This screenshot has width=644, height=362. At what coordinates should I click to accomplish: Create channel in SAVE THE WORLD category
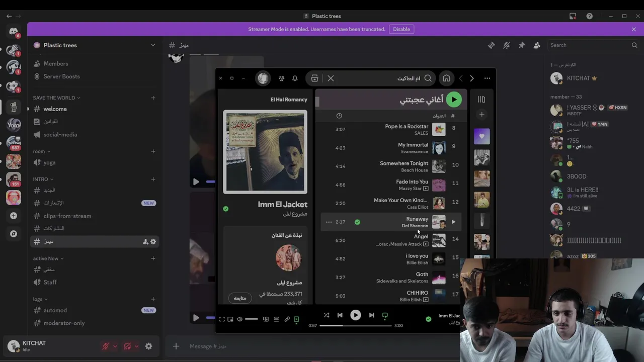[x=153, y=98]
